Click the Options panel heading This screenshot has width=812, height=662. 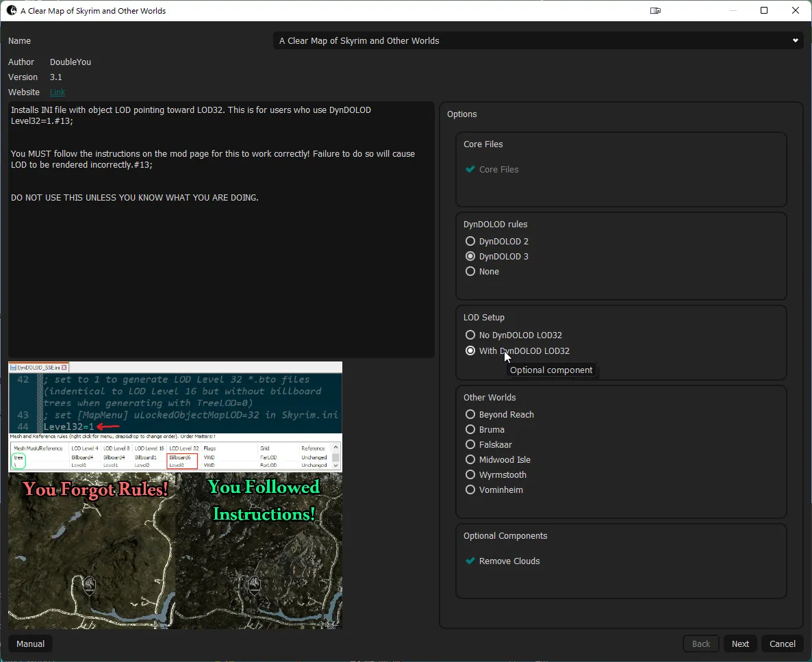tap(462, 114)
